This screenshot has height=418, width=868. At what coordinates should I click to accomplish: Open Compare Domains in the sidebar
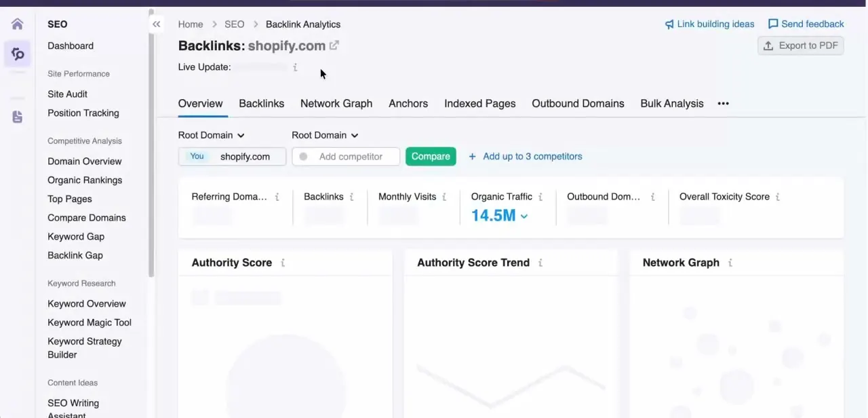tap(87, 218)
